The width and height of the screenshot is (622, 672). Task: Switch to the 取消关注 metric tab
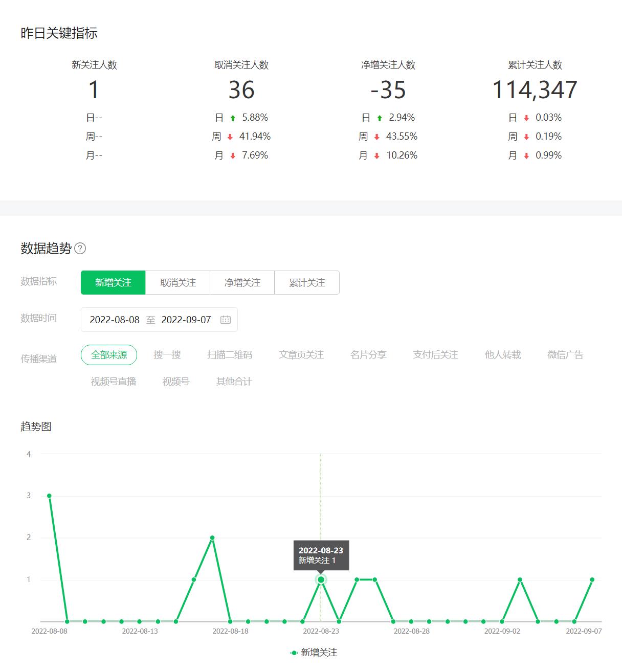pyautogui.click(x=178, y=283)
